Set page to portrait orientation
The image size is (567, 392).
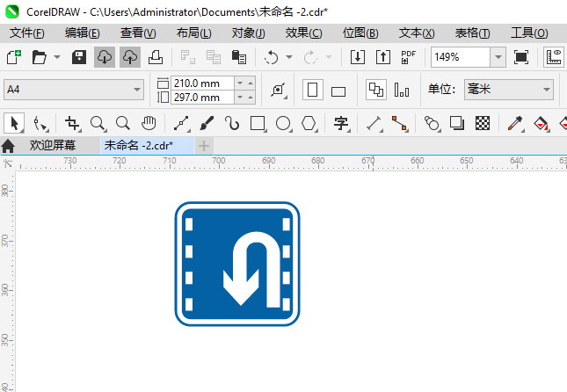312,90
